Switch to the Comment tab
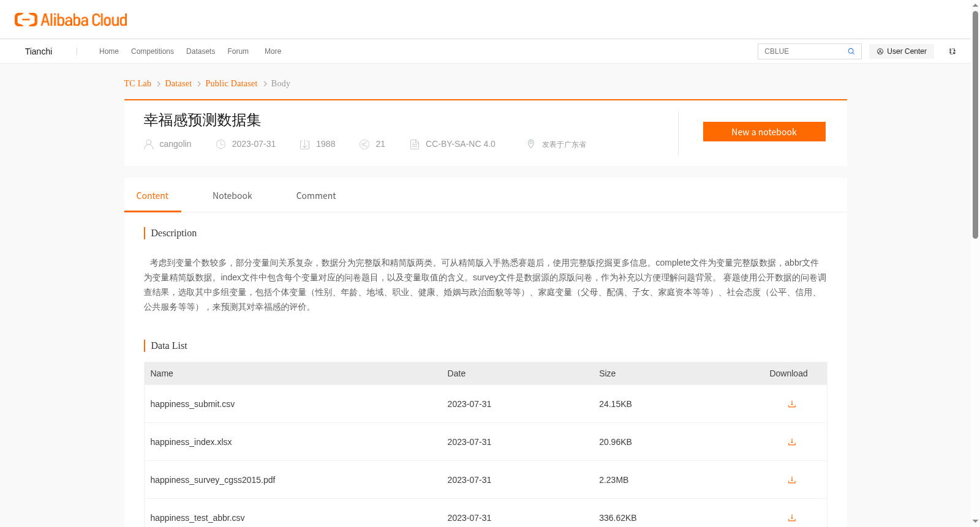The width and height of the screenshot is (980, 527). [x=316, y=196]
